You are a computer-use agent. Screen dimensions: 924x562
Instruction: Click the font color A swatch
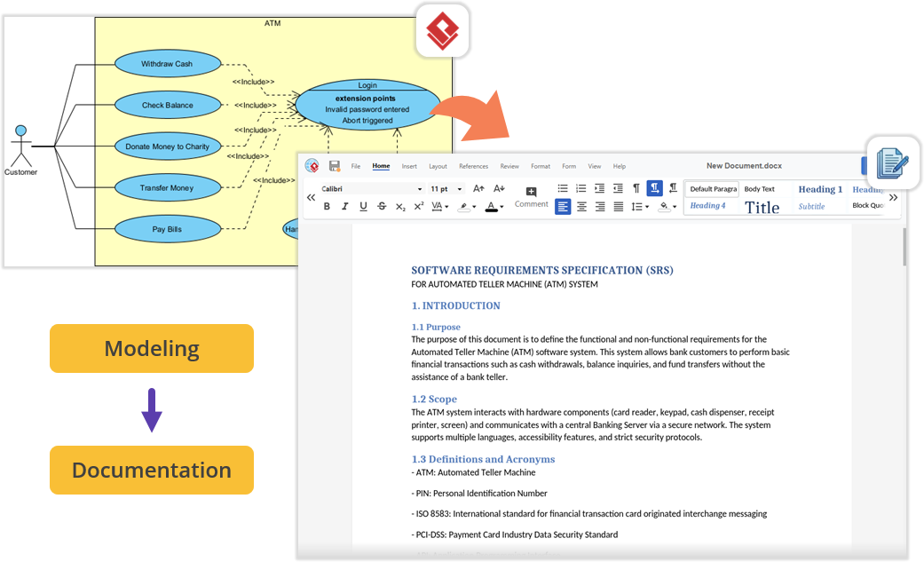click(492, 207)
